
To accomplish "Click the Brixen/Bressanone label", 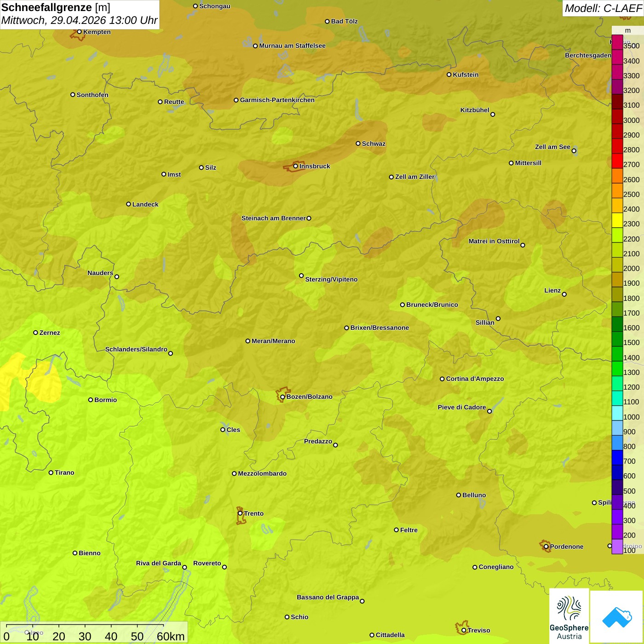I will (x=379, y=328).
